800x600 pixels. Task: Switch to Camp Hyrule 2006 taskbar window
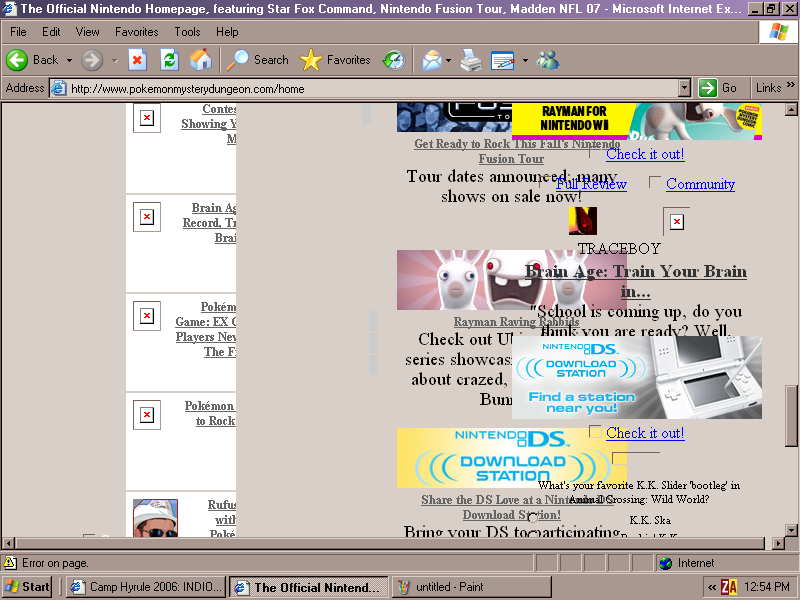point(147,587)
